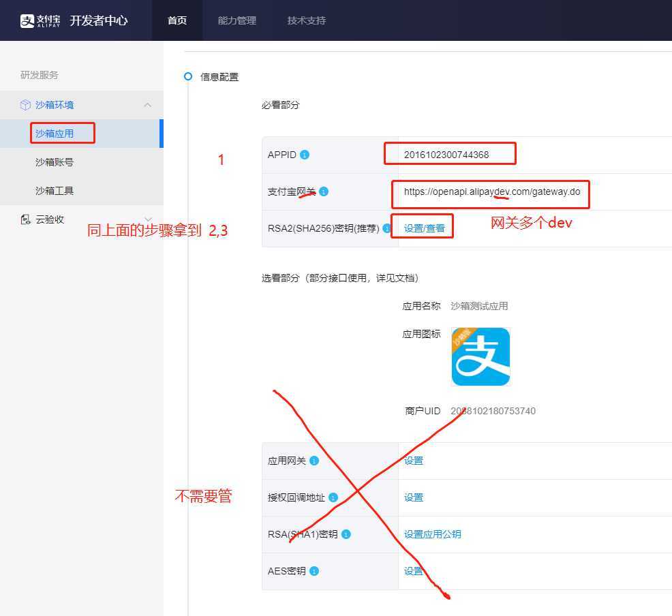Viewport: 672px width, 616px height.
Task: Click the 信息配置 section heading
Action: coord(219,77)
